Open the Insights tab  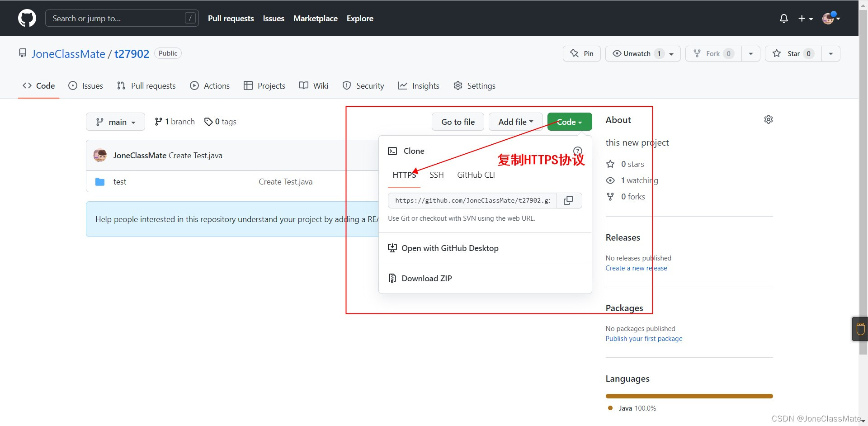point(419,85)
